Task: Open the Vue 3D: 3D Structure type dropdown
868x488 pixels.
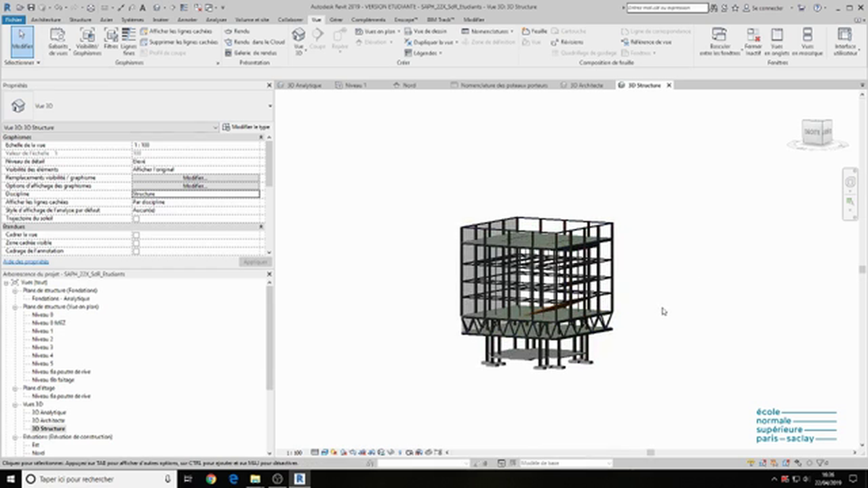Action: [x=112, y=127]
